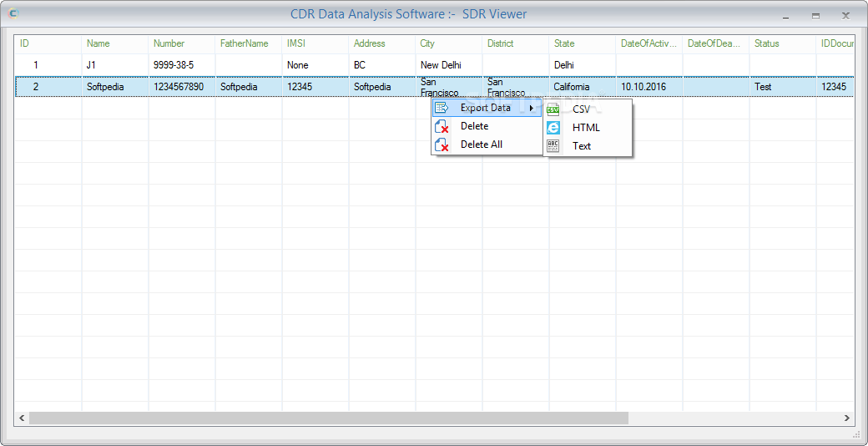
Task: Click the horizontal scrollbar right arrow
Action: pos(847,418)
